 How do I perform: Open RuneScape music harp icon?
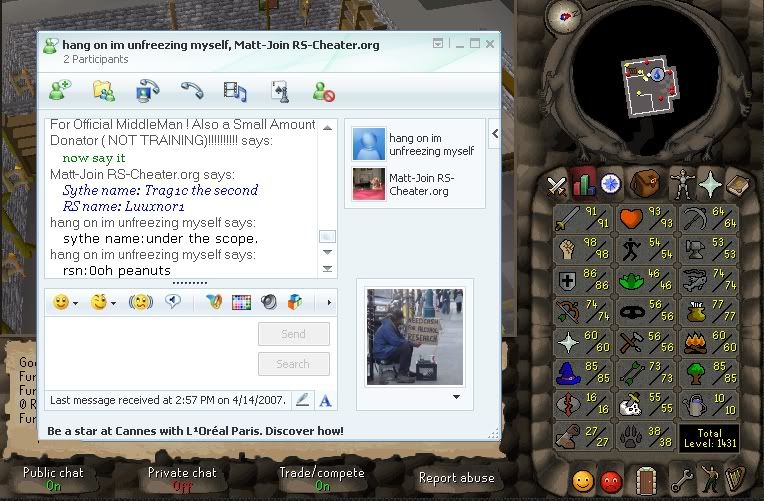pyautogui.click(x=736, y=480)
